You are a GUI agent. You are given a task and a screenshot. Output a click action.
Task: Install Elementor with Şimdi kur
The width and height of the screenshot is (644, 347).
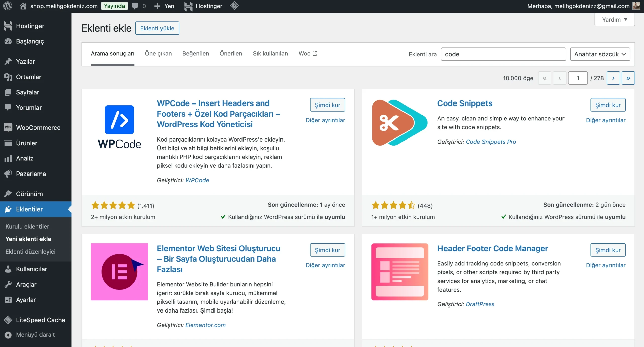328,250
